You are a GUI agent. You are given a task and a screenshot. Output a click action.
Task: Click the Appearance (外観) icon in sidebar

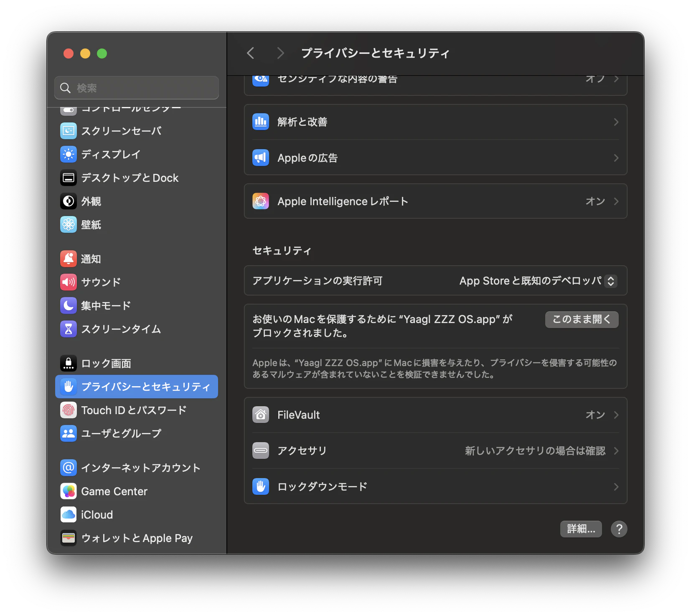69,201
